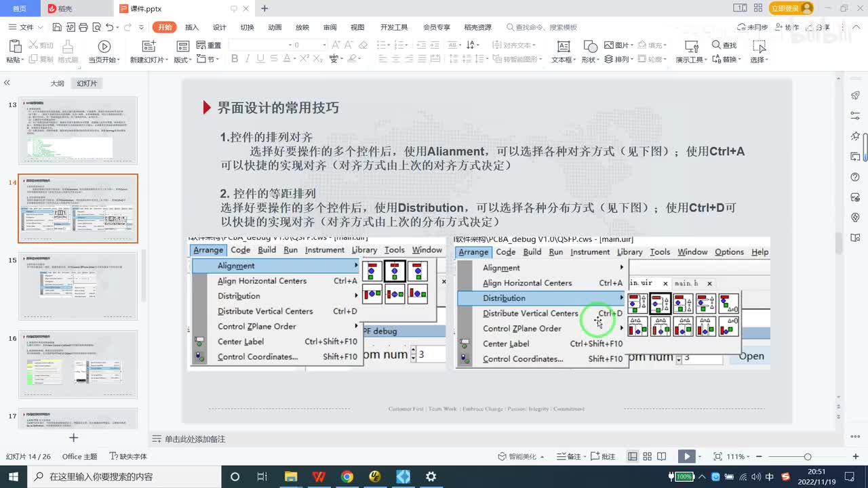Click the clear formatting eraser icon
The height and width of the screenshot is (488, 868).
(363, 45)
